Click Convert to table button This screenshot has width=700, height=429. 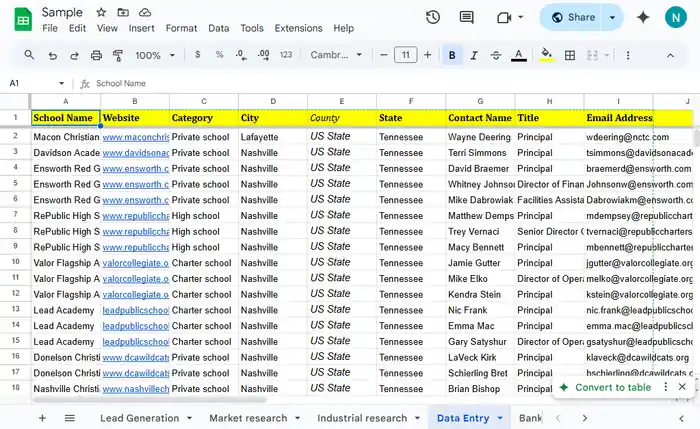click(612, 387)
